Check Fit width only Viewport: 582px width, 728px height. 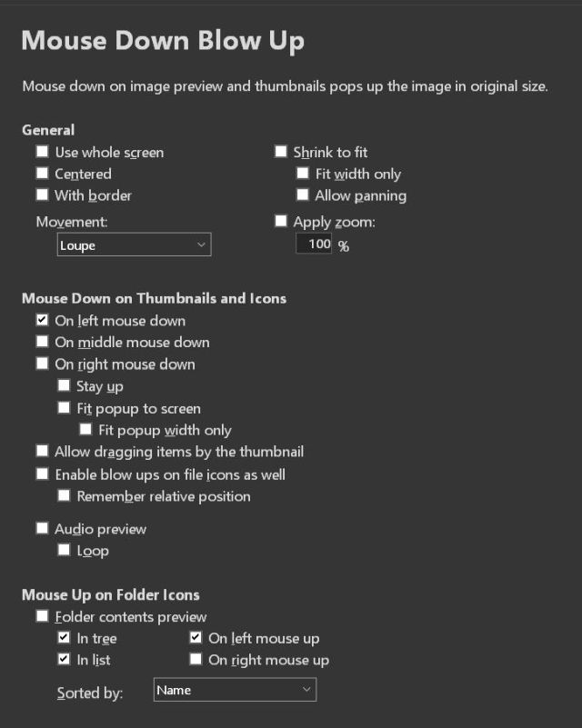click(303, 174)
